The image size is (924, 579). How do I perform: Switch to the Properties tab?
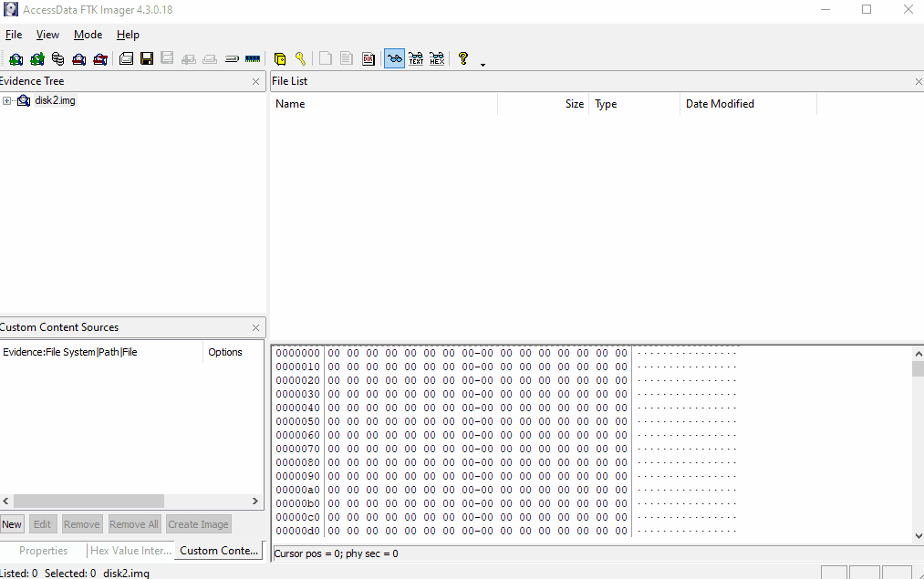coord(43,551)
